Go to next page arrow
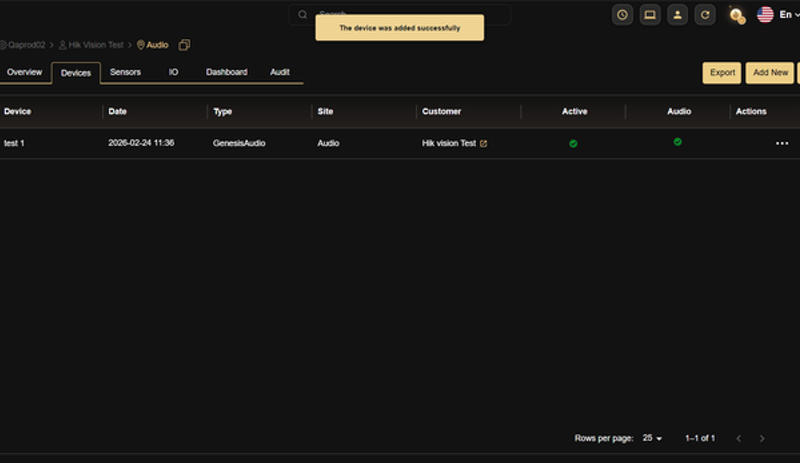 click(762, 438)
